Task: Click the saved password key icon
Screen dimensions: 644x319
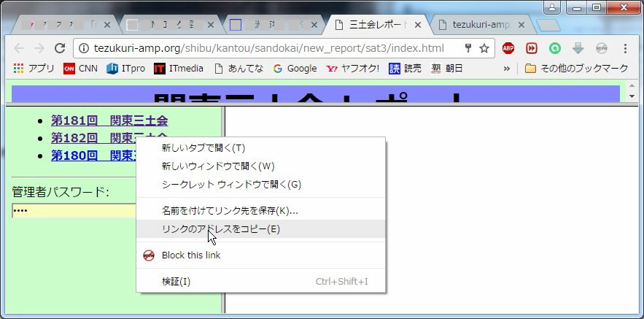Action: [468, 49]
